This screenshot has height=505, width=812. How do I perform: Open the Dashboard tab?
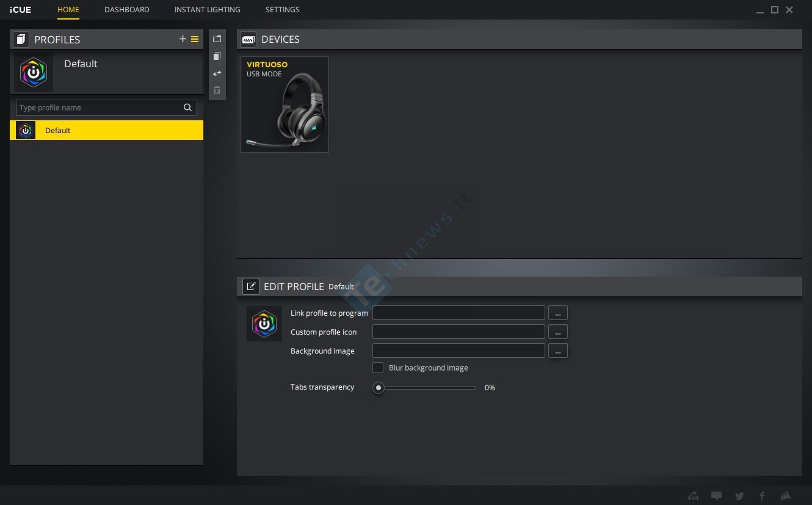(x=127, y=10)
